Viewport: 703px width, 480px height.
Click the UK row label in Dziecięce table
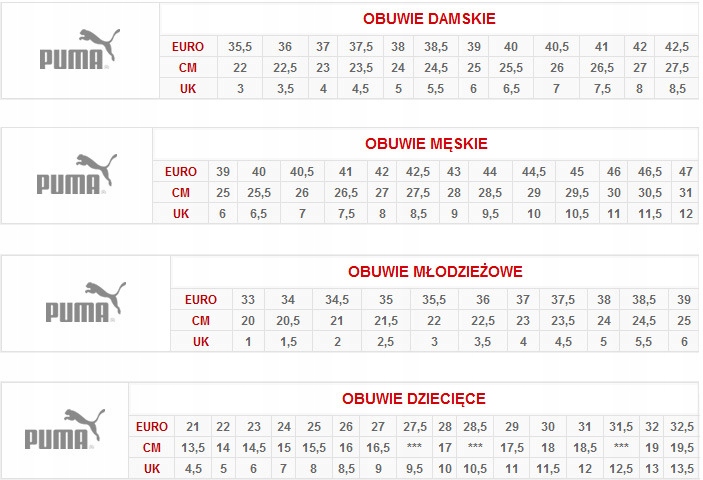pyautogui.click(x=152, y=469)
